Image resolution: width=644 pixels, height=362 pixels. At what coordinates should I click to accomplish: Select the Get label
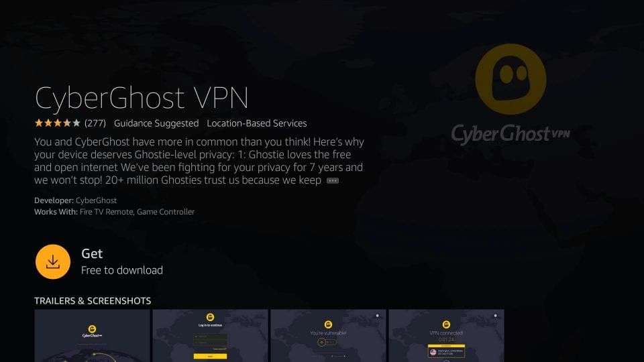(x=92, y=253)
